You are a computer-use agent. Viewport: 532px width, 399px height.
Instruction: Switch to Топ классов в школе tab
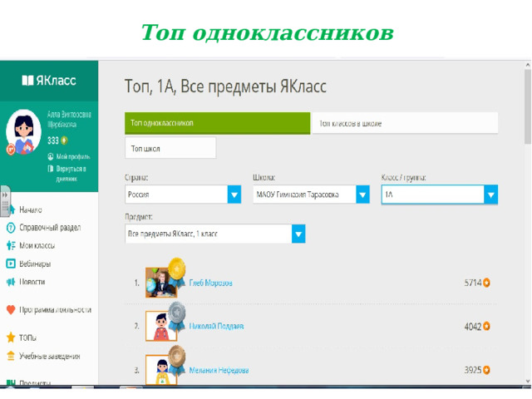pos(405,123)
